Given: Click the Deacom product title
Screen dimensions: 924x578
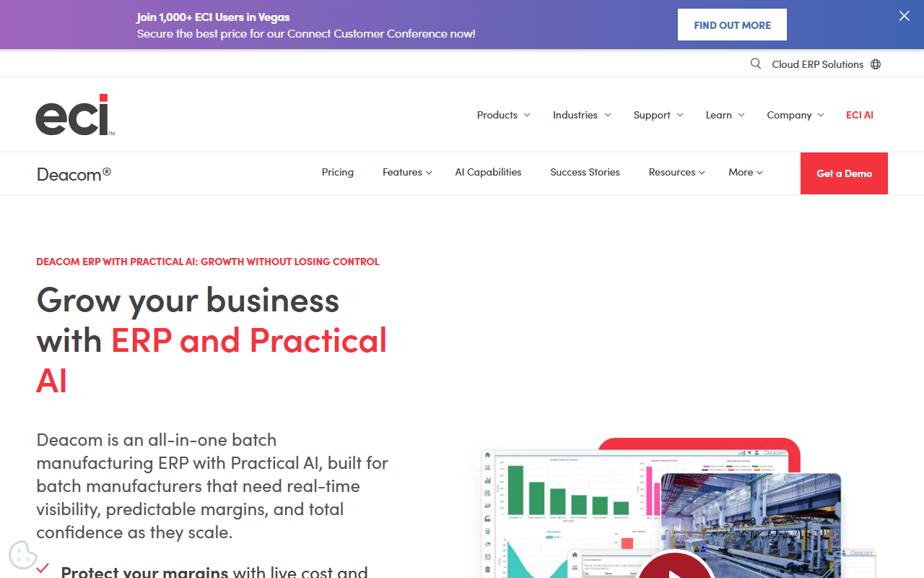Looking at the screenshot, I should pyautogui.click(x=74, y=173).
